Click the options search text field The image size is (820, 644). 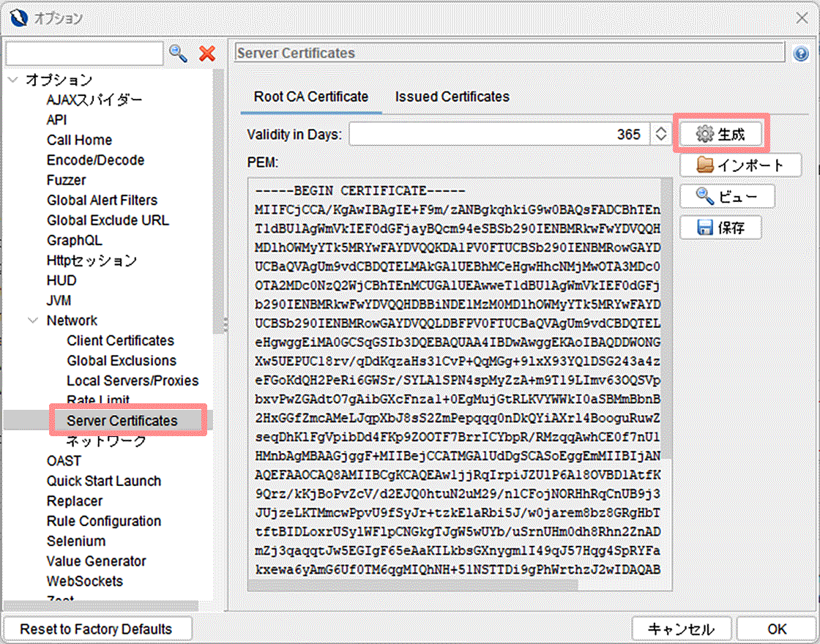84,53
